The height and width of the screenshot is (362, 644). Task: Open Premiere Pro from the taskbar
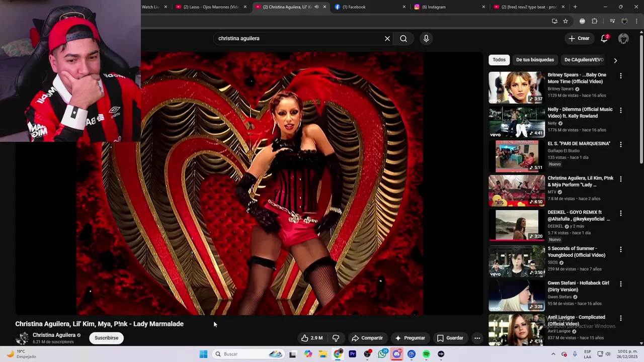click(x=353, y=354)
